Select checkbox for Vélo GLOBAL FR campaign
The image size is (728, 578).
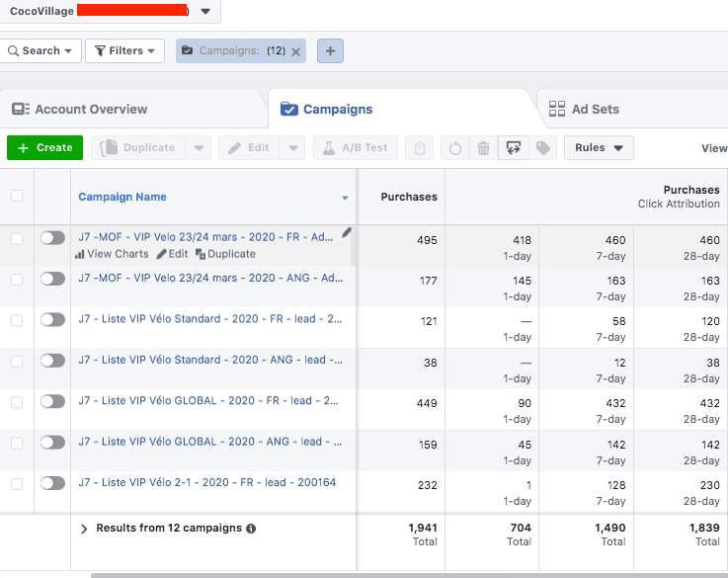click(16, 402)
